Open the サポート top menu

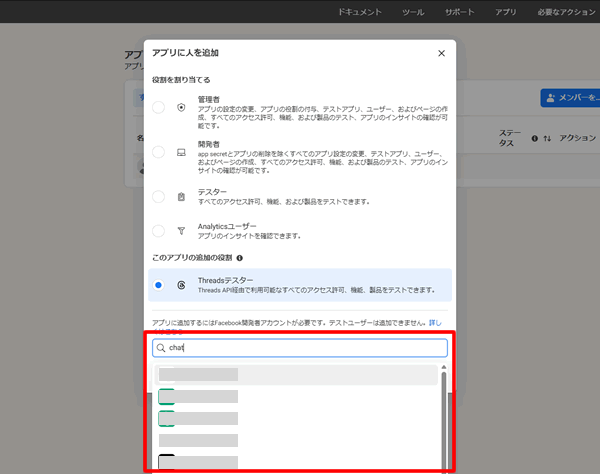(x=460, y=14)
